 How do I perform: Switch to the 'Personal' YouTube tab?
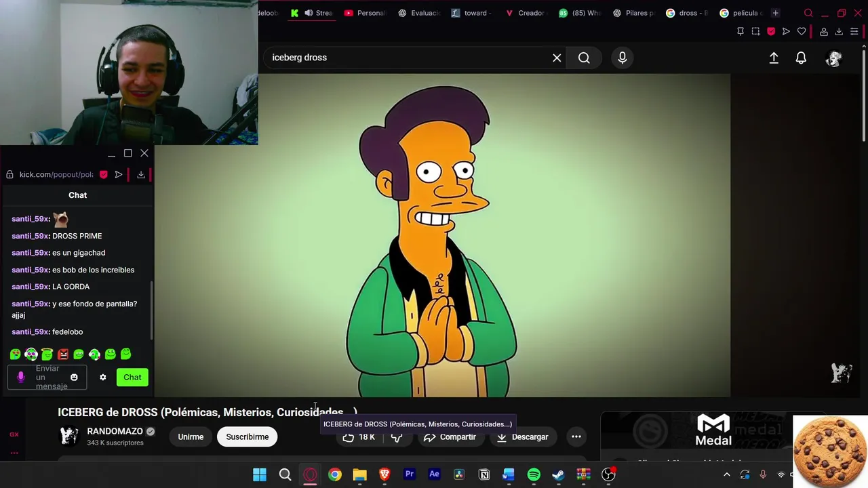coord(365,13)
